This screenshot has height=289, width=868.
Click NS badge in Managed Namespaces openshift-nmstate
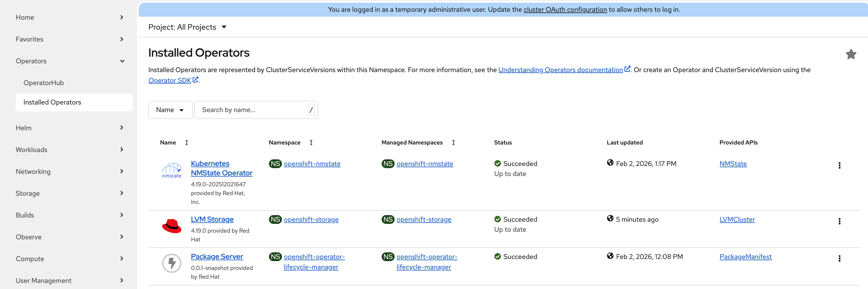pyautogui.click(x=388, y=164)
